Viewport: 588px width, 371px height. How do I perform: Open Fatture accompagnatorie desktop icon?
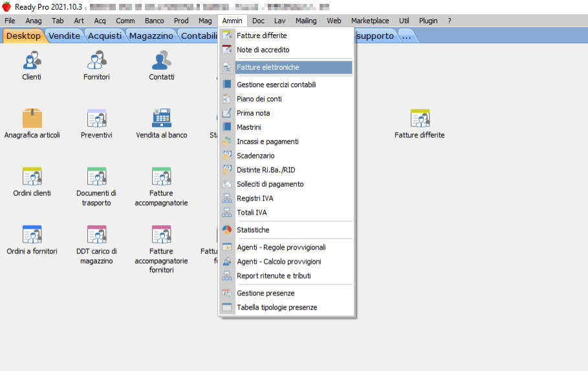[162, 176]
